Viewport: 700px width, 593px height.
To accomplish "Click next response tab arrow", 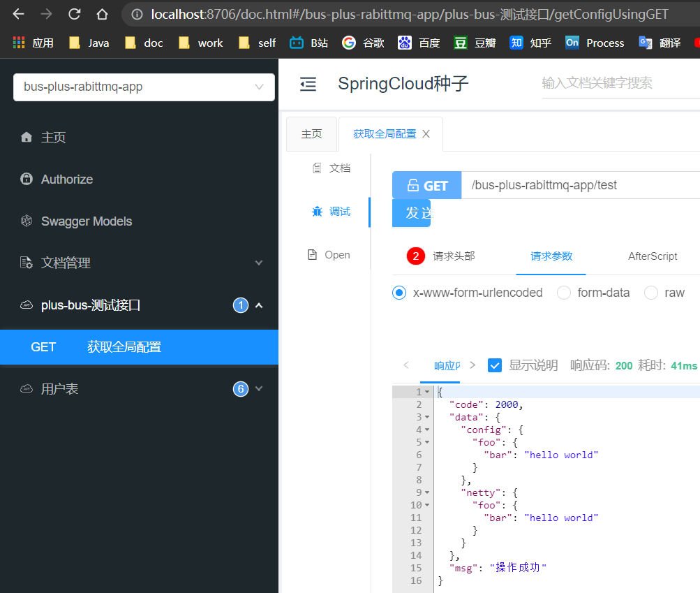I will (472, 365).
